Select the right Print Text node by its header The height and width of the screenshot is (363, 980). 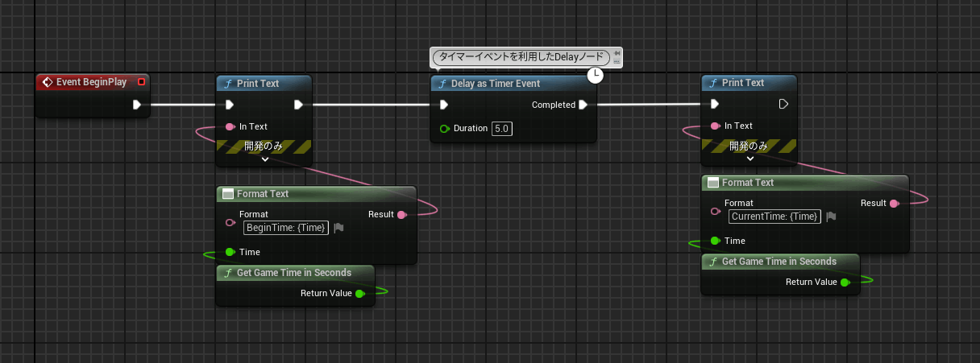750,83
